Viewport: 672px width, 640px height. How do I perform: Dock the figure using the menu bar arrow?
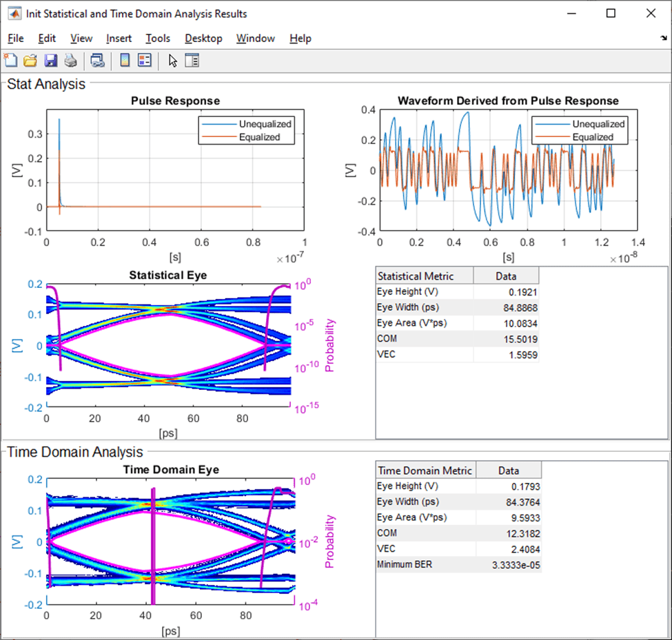(663, 39)
